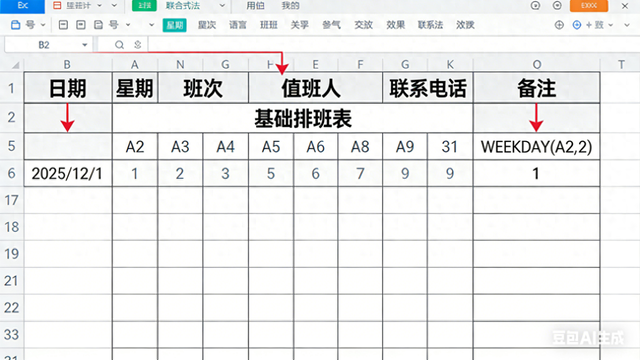Click the 备注 header cell
This screenshot has width=640, height=360.
537,88
